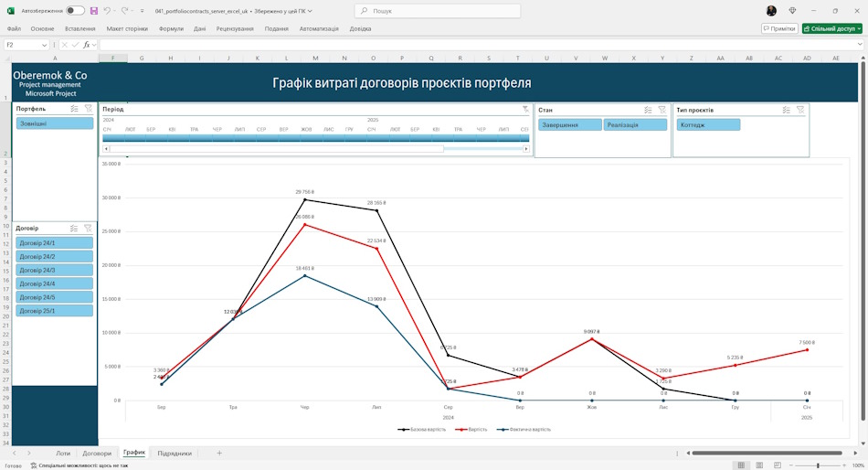Undo the last action
This screenshot has height=470, width=868.
107,11
